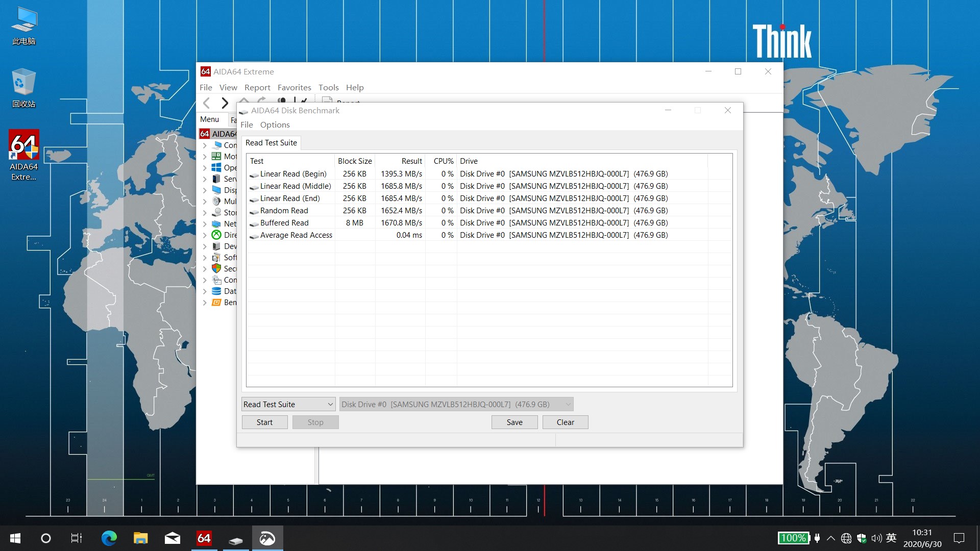Click the Security shield icon in the tree
This screenshot has width=980, height=551.
216,268
